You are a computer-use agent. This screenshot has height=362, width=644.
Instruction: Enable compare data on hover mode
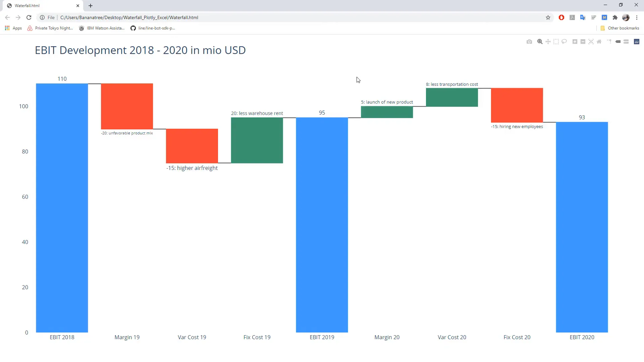coord(627,42)
